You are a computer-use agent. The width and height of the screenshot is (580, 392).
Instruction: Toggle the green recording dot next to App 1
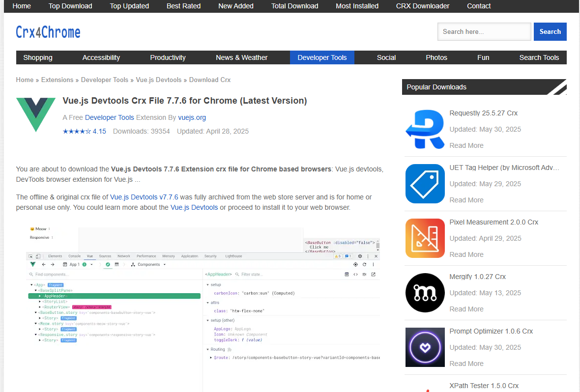85,264
